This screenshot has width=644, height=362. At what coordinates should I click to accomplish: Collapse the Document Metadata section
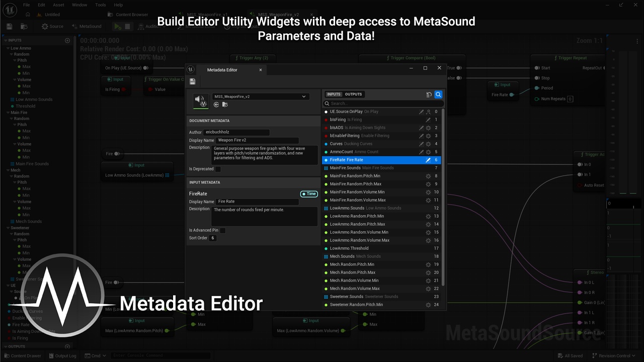click(209, 121)
